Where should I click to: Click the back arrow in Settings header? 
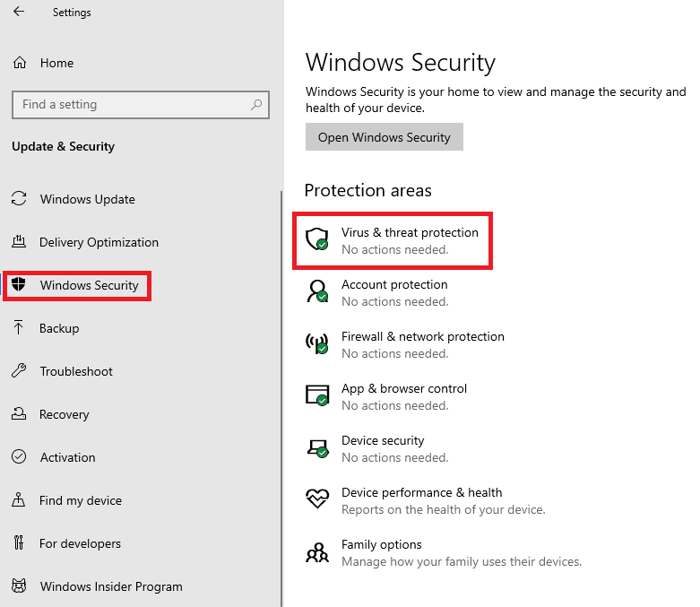point(19,12)
